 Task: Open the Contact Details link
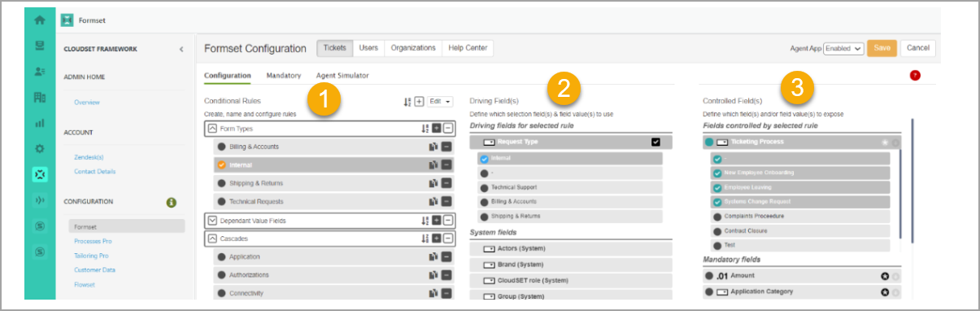(94, 172)
